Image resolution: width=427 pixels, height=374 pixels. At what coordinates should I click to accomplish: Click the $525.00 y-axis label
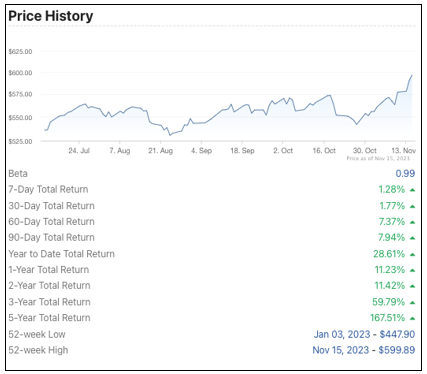coord(20,142)
